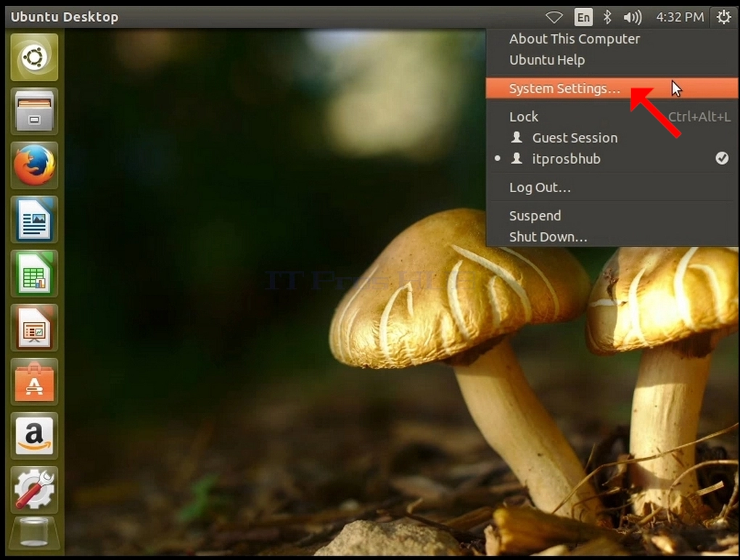Screen dimensions: 740x560
Task: Launch the Files manager from launcher
Action: (x=34, y=112)
